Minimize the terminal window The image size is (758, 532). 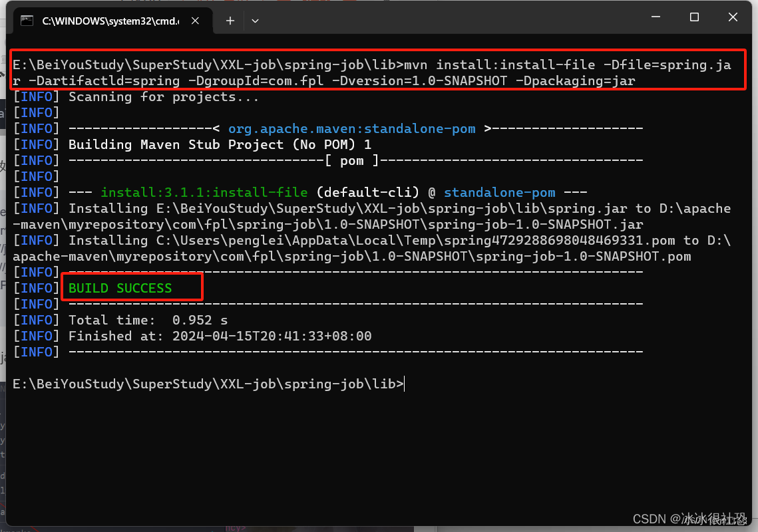click(656, 17)
